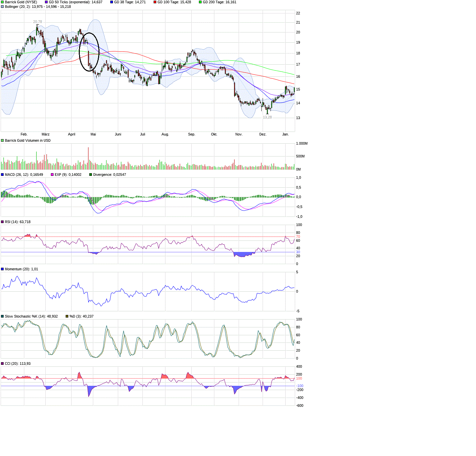Viewport: 476px width, 456px height.
Task: Toggle the Divergence histogram display
Action: point(91,175)
